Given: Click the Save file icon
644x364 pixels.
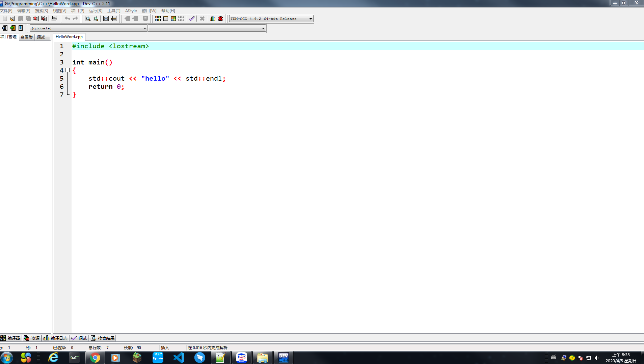Looking at the screenshot, I should coord(21,19).
